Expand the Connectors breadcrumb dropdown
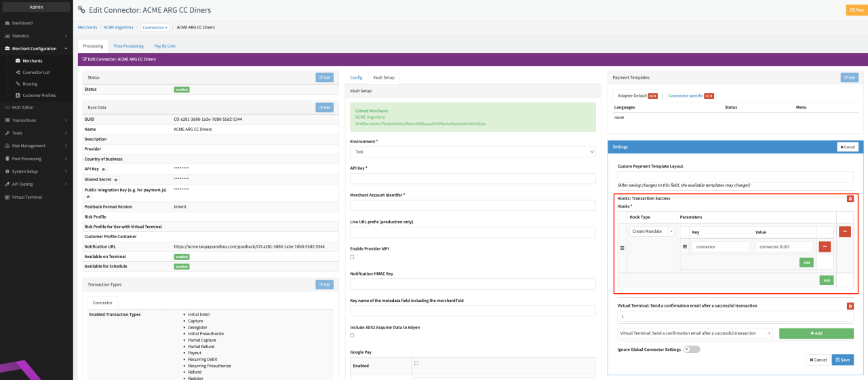The image size is (868, 380). pos(155,28)
